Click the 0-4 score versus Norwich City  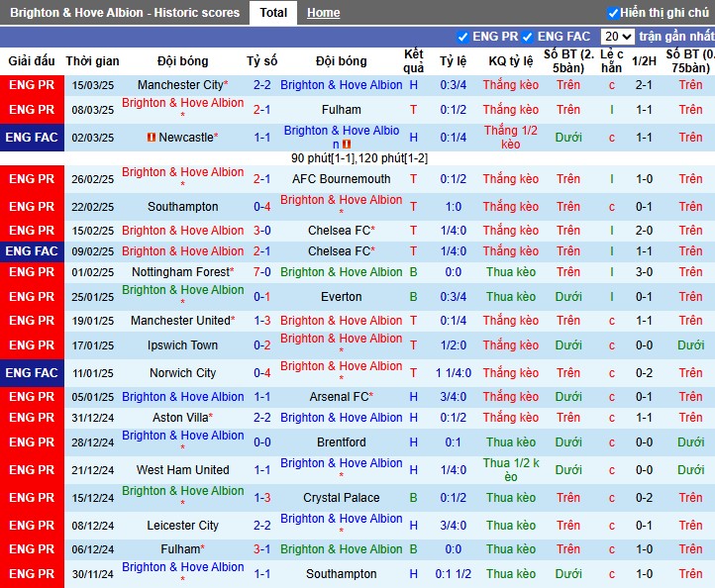(262, 373)
